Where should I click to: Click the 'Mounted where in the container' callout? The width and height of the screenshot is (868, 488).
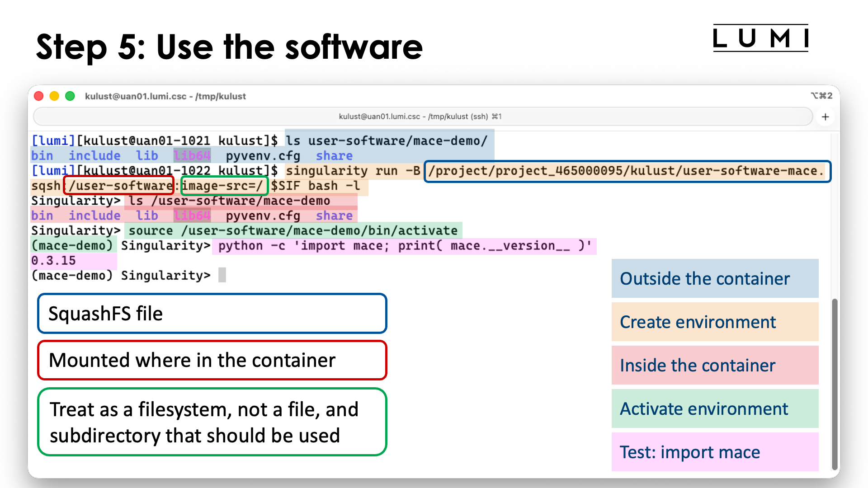point(212,360)
